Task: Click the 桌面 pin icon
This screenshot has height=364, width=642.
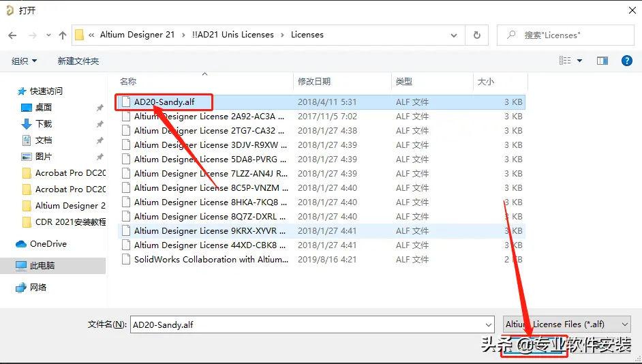Action: click(x=100, y=108)
